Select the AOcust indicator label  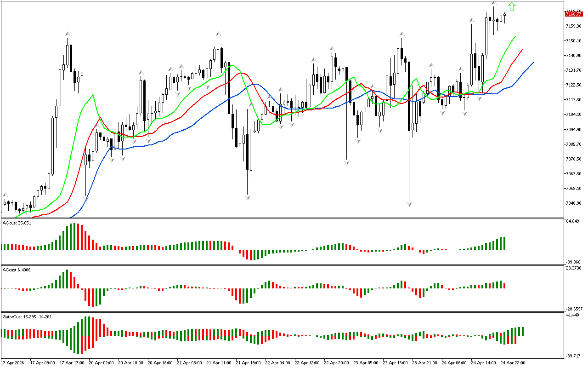(x=17, y=223)
